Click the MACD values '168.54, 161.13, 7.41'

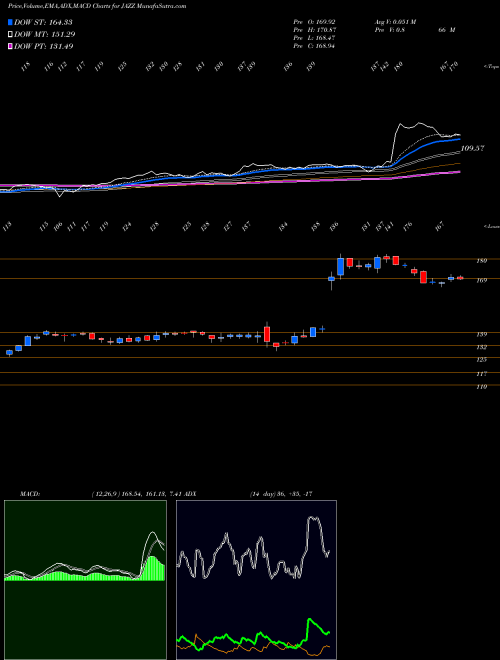click(x=152, y=494)
